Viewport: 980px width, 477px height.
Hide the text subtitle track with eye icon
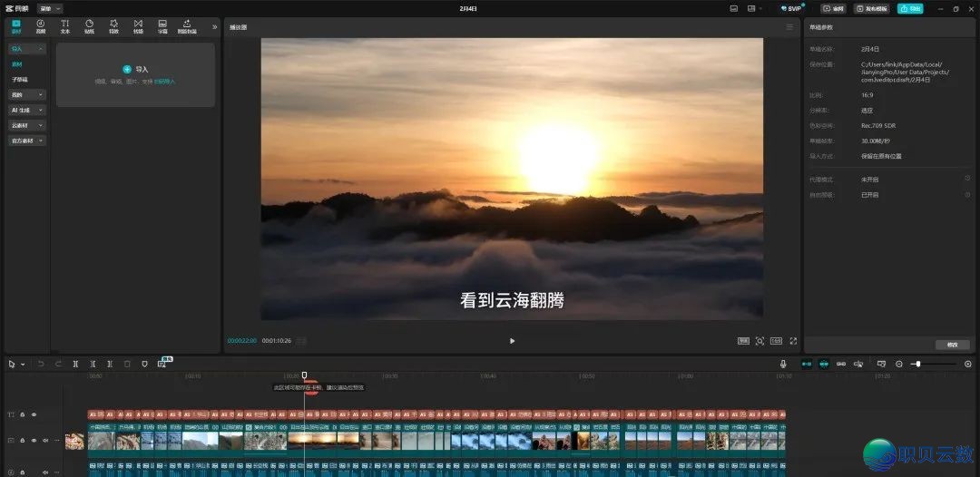coord(34,414)
